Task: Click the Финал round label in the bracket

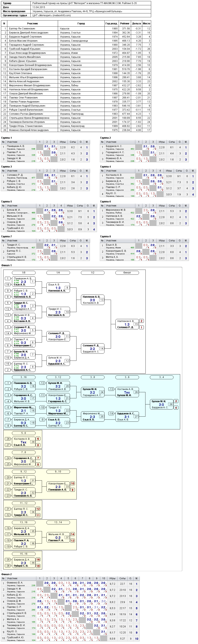Action: point(127,273)
